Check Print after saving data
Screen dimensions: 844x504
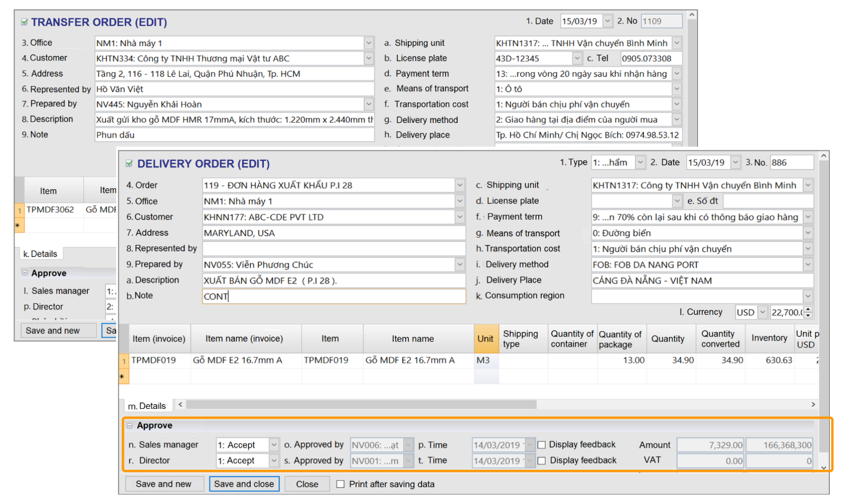(x=341, y=485)
